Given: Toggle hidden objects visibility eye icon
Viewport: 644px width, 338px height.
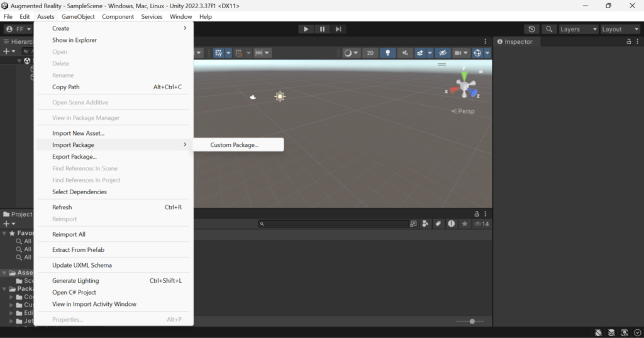Looking at the screenshot, I should (x=443, y=53).
